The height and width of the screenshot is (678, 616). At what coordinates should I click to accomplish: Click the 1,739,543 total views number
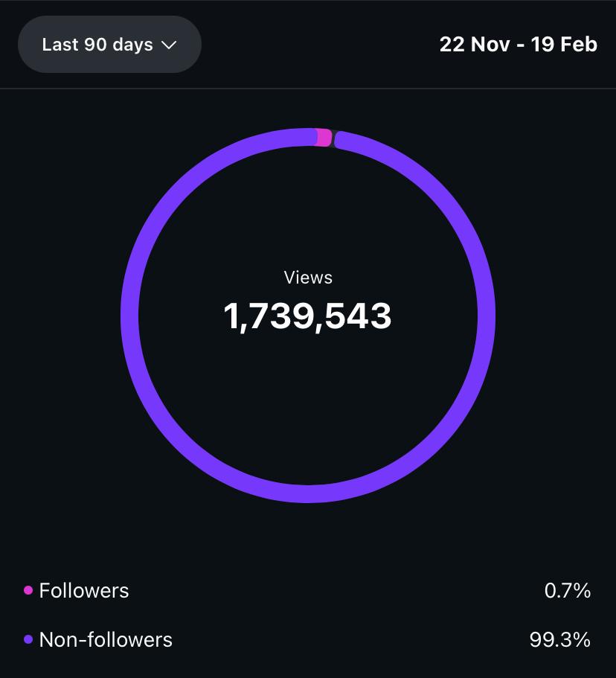[308, 317]
